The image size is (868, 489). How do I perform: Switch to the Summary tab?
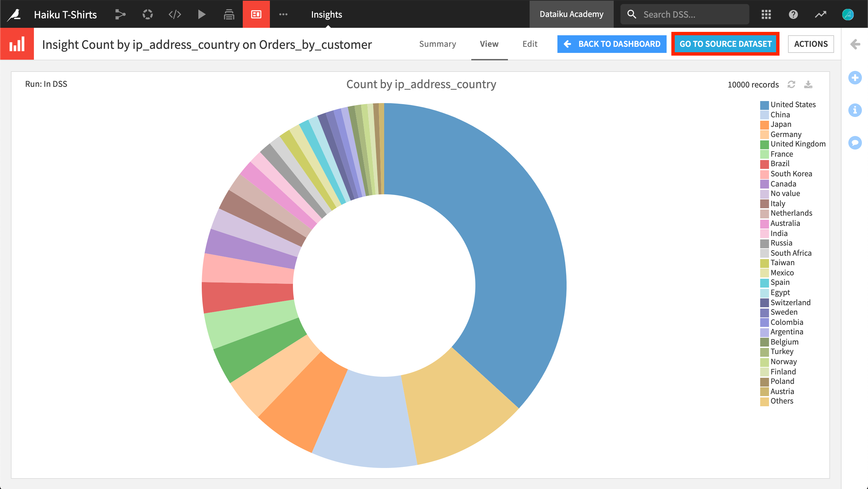point(436,43)
